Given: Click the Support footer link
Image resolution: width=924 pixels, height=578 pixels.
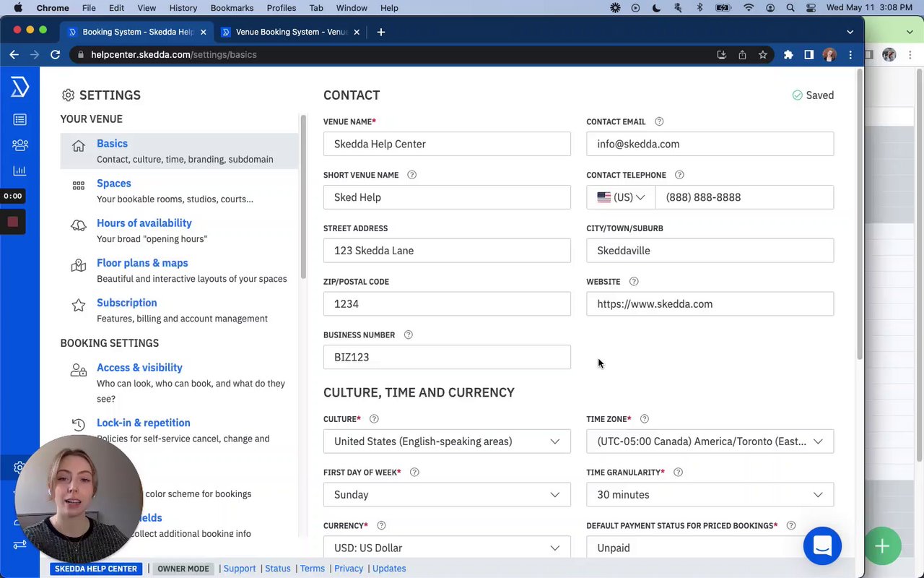Looking at the screenshot, I should [240, 569].
